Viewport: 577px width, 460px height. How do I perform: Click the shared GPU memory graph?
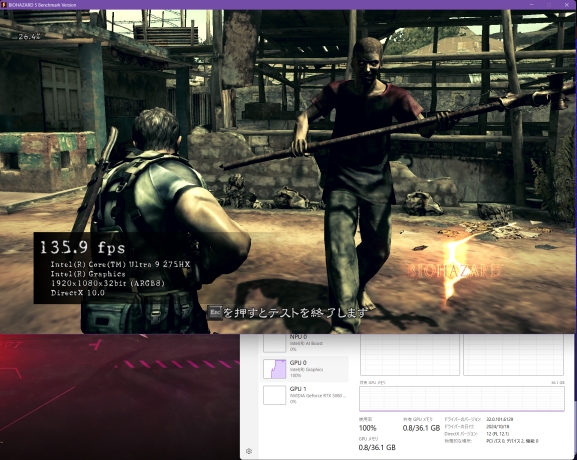(462, 399)
